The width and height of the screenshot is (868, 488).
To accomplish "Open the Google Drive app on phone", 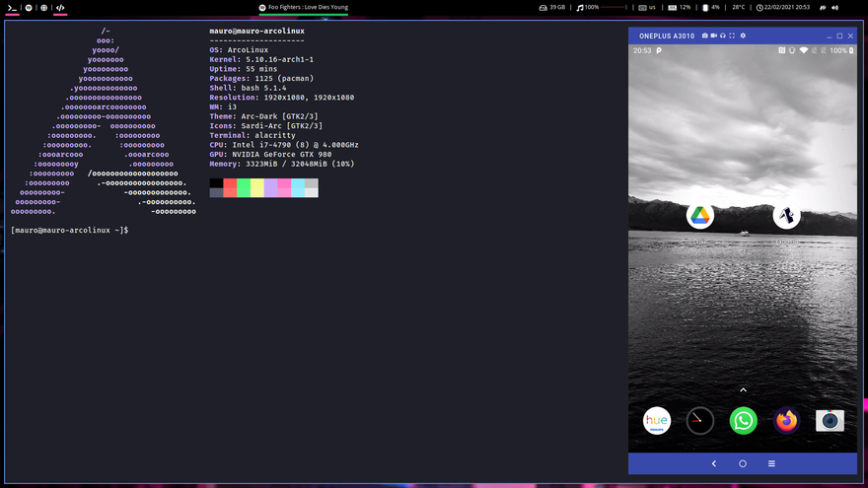I will 699,216.
